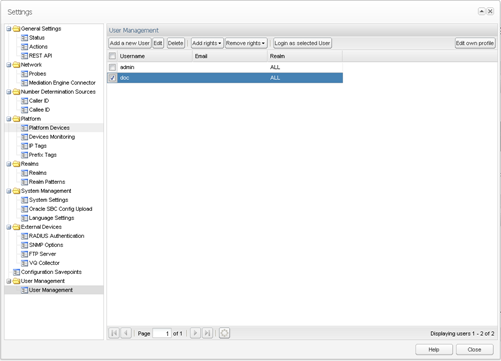This screenshot has width=501, height=361.
Task: Click the refresh icon in paging bar
Action: (x=224, y=333)
